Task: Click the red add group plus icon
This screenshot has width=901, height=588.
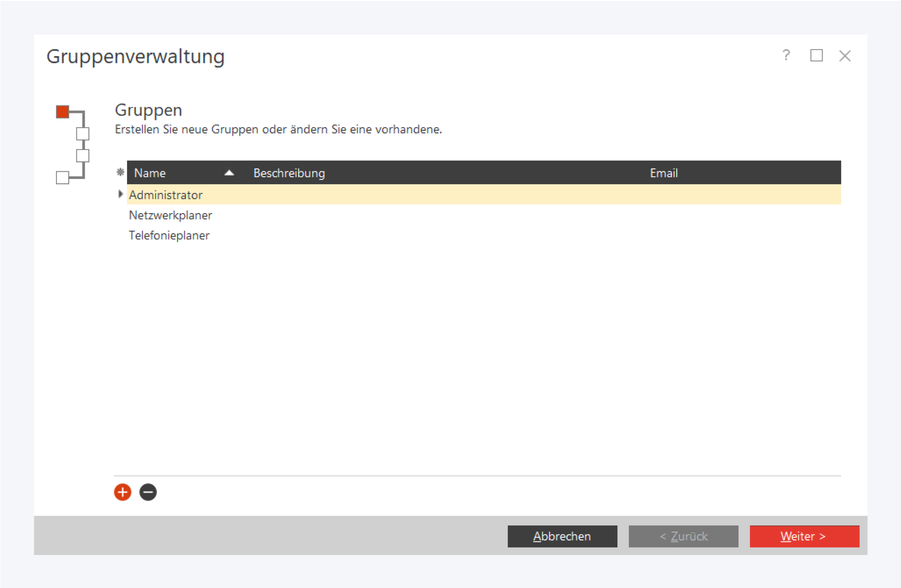Action: click(122, 492)
